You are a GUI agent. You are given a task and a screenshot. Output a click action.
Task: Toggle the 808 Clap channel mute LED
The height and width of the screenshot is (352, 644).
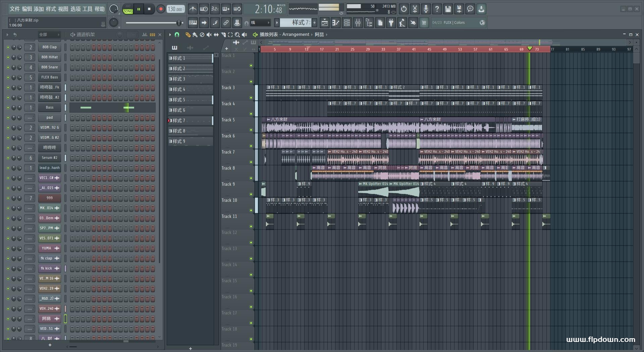(8, 47)
